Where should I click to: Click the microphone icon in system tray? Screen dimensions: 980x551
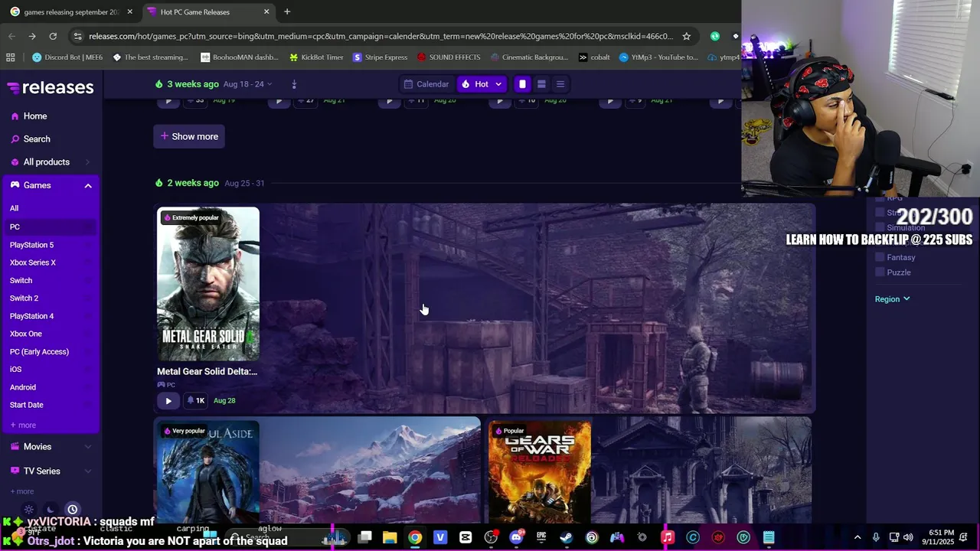(x=876, y=537)
